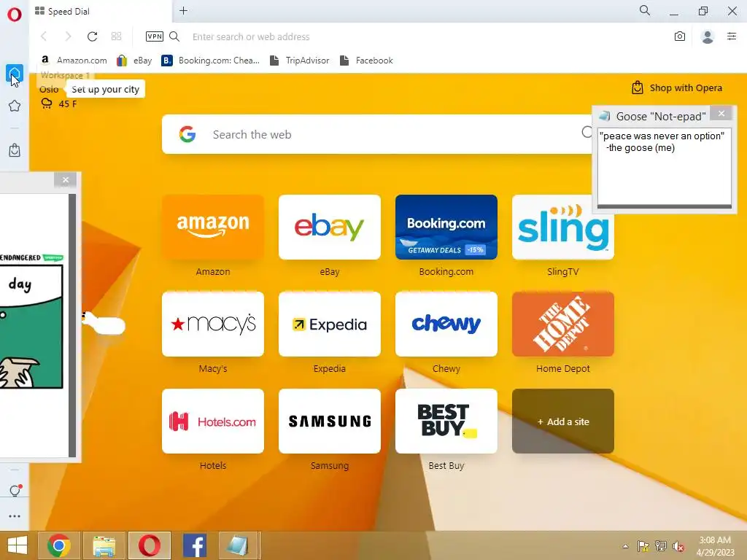This screenshot has width=747, height=560.
Task: Open the eBay speed dial tile
Action: [330, 227]
